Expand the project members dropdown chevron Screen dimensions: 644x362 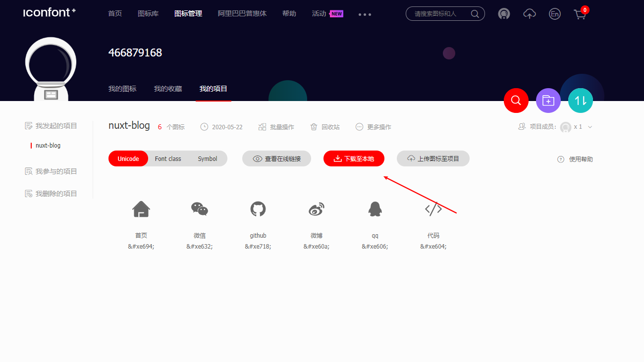tap(590, 127)
